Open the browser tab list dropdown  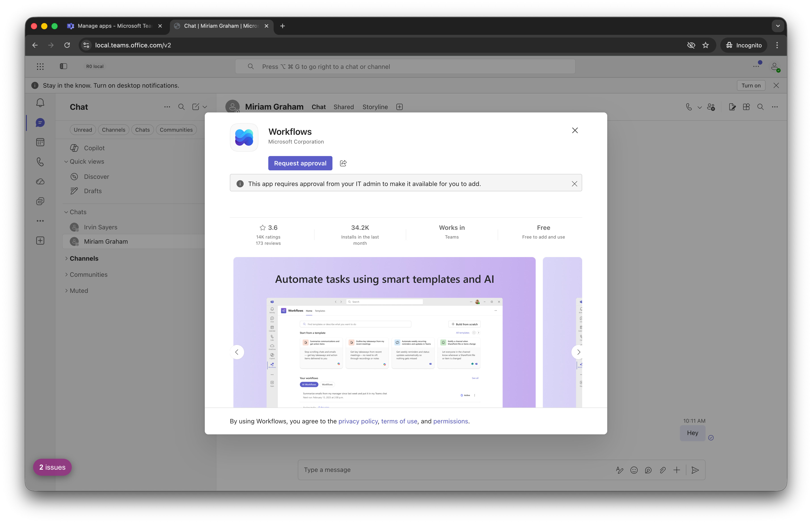coord(778,26)
